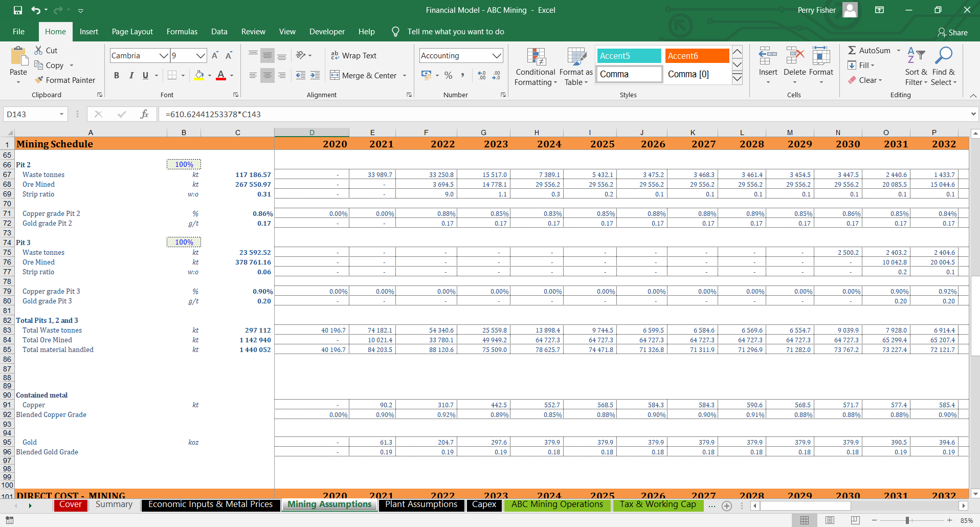Click the Sort & Filter icon
The height and width of the screenshot is (527, 980).
916,55
